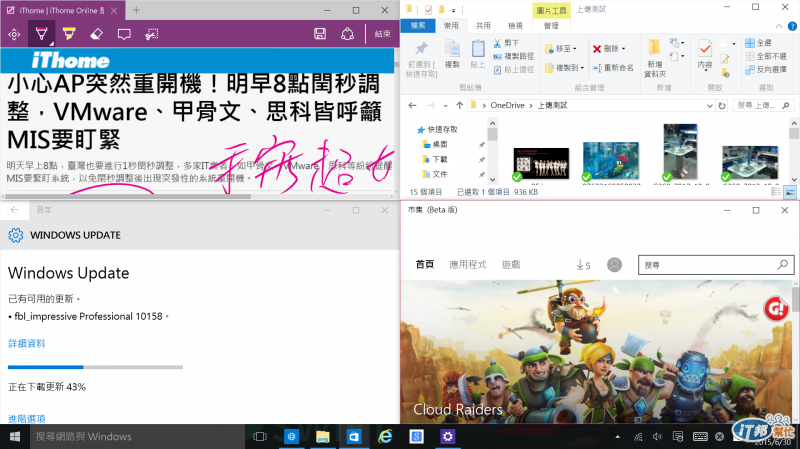Image resolution: width=800 pixels, height=449 pixels.
Task: Open 進階選項 link in Windows Update
Action: 27,418
